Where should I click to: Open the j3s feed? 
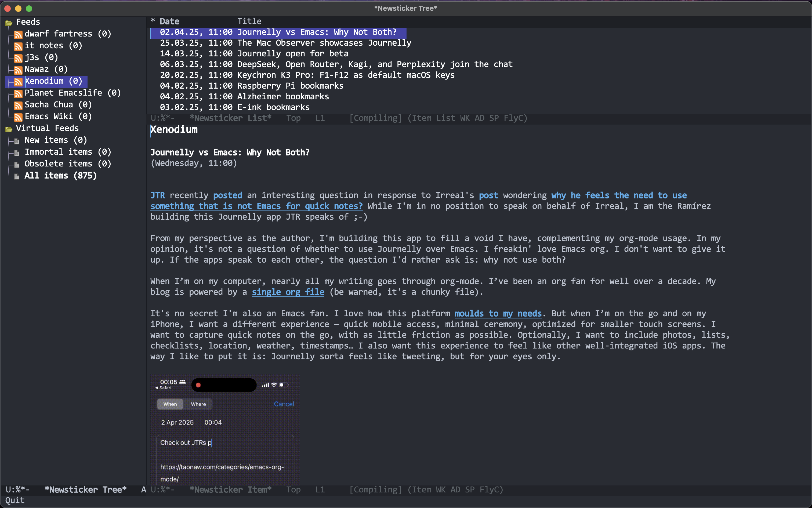click(x=41, y=57)
